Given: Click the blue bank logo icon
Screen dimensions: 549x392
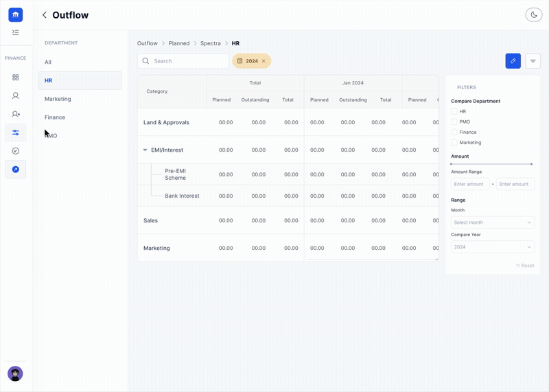Looking at the screenshot, I should point(15,14).
